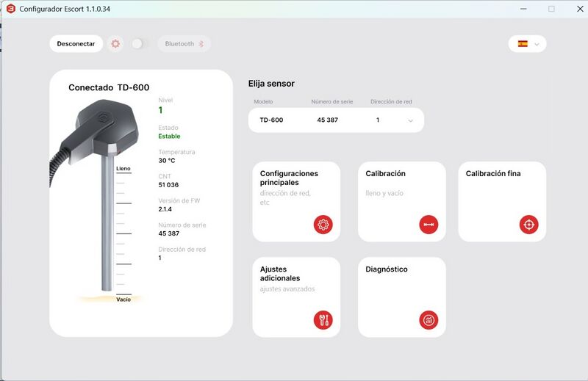Maximize the Configurador Escort window
Viewport: 588px width, 381px height.
(551, 9)
